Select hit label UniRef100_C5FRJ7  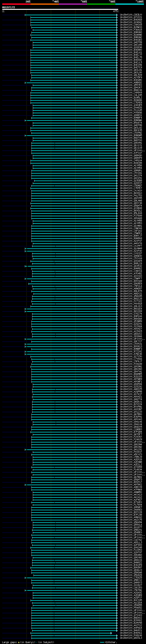tap(131, 361)
